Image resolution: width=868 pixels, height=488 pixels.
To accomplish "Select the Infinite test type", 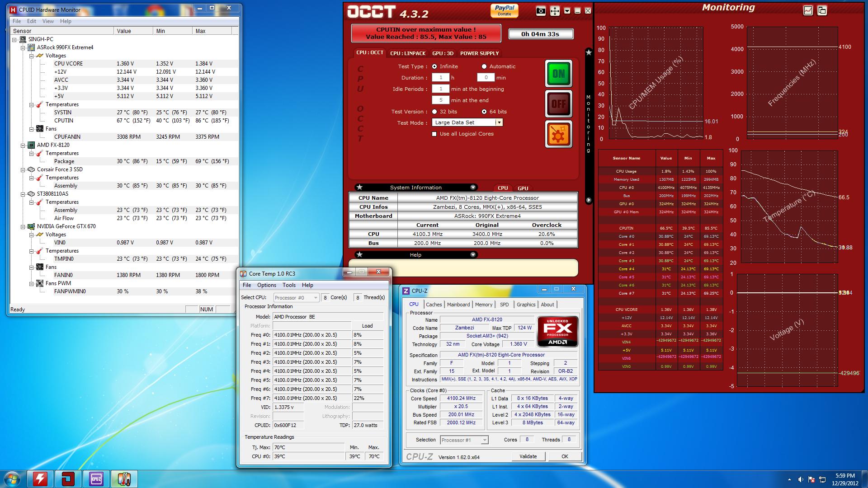I will click(434, 66).
